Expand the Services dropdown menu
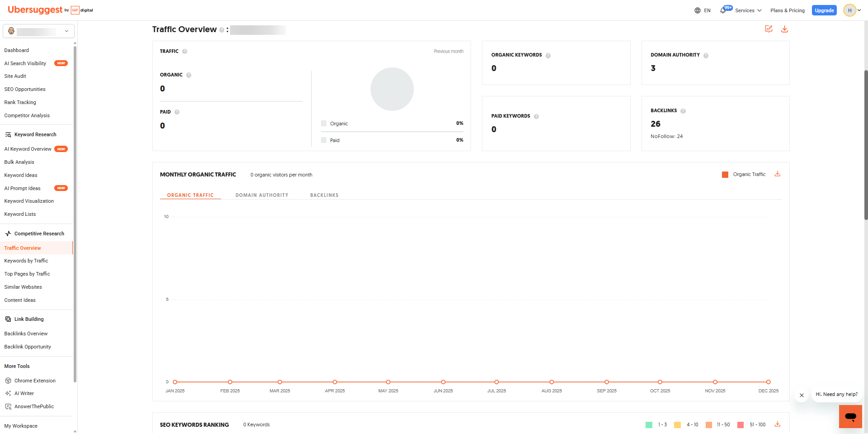The height and width of the screenshot is (434, 868). point(748,10)
